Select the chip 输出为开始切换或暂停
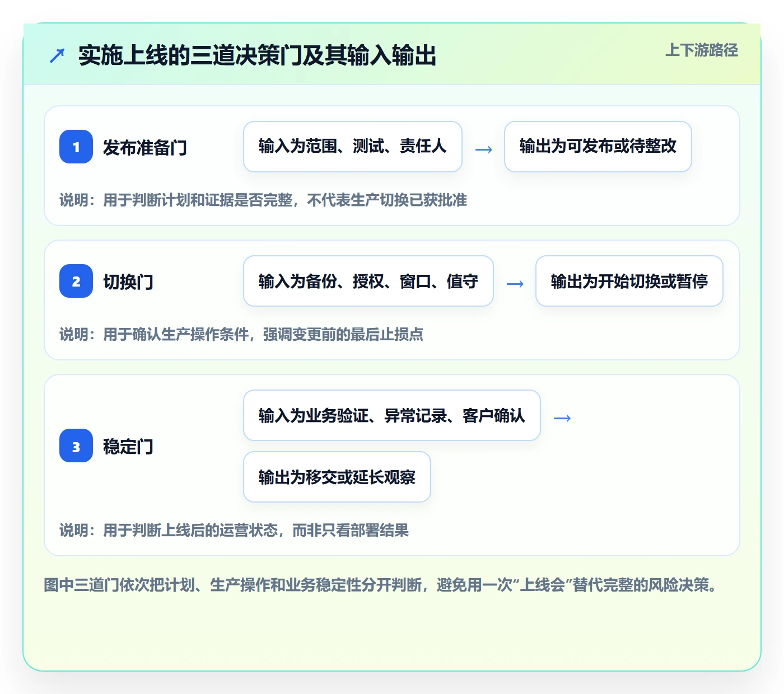Screen dimensions: 784x694 point(629,281)
